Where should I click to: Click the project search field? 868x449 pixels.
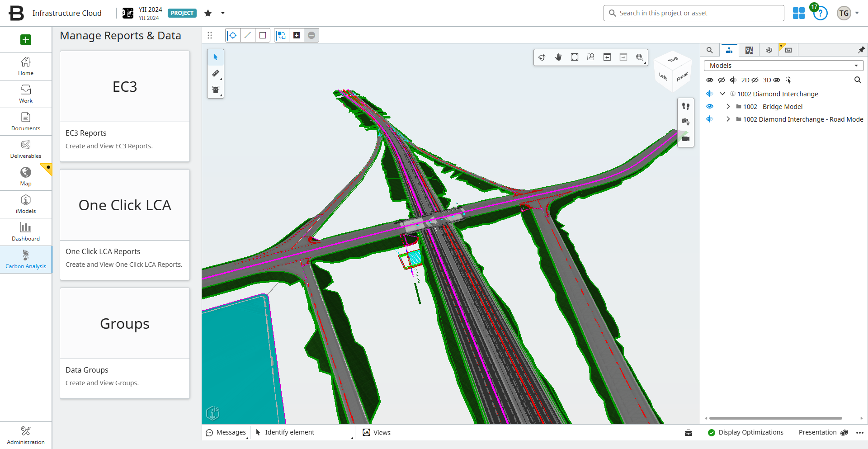click(693, 13)
